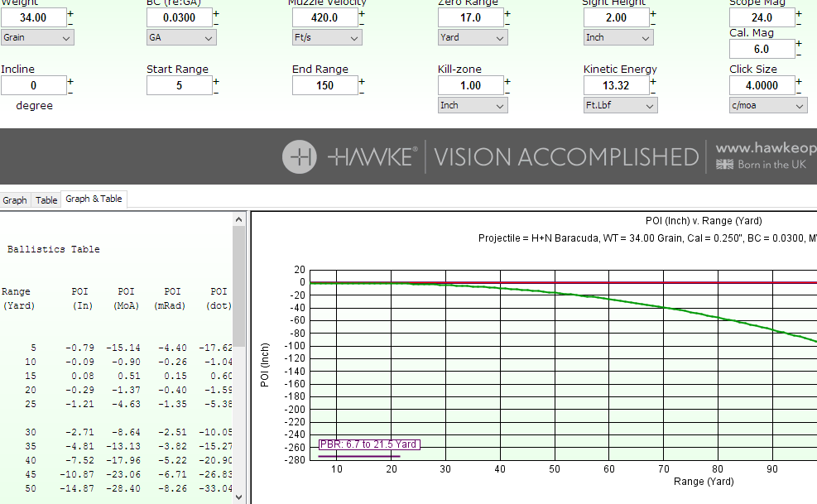
Task: Click the Hawke crosshair logo icon
Action: [300, 156]
